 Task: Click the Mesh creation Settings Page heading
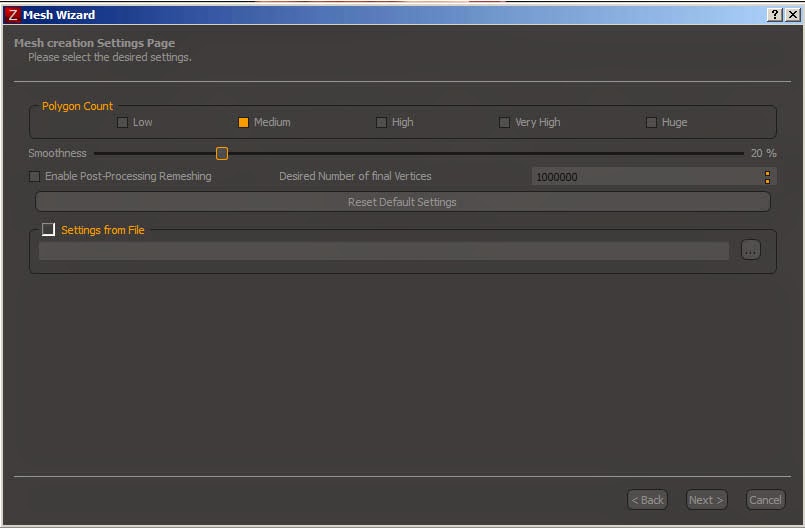coord(94,43)
